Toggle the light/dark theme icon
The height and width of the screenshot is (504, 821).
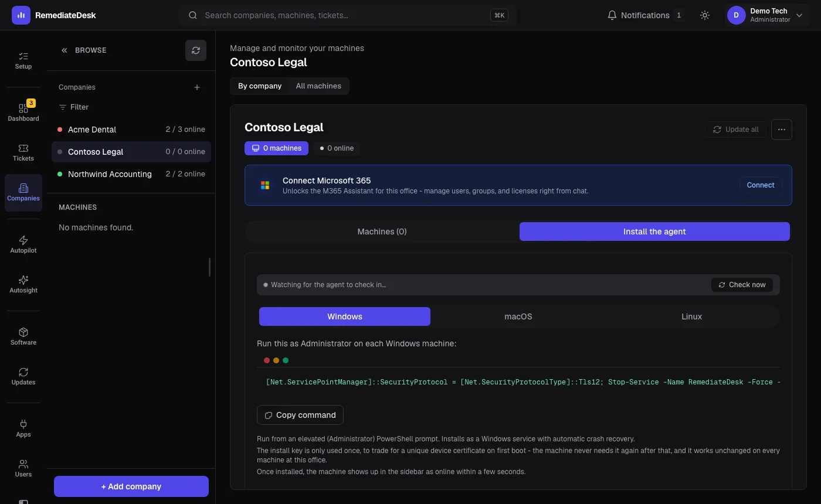click(x=705, y=15)
